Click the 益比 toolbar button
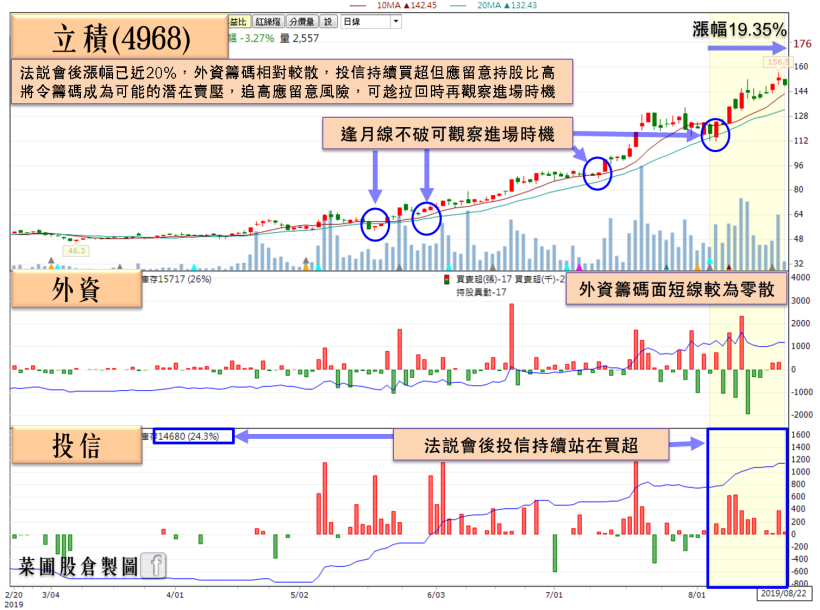This screenshot has height=610, width=820. point(239,21)
